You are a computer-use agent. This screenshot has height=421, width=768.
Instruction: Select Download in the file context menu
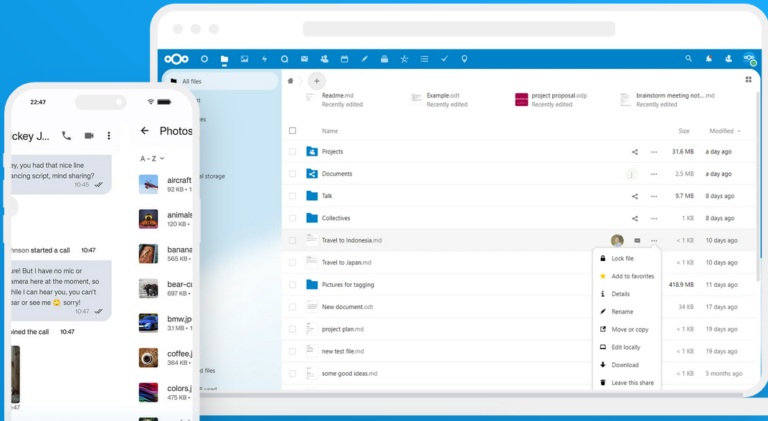[x=624, y=365]
